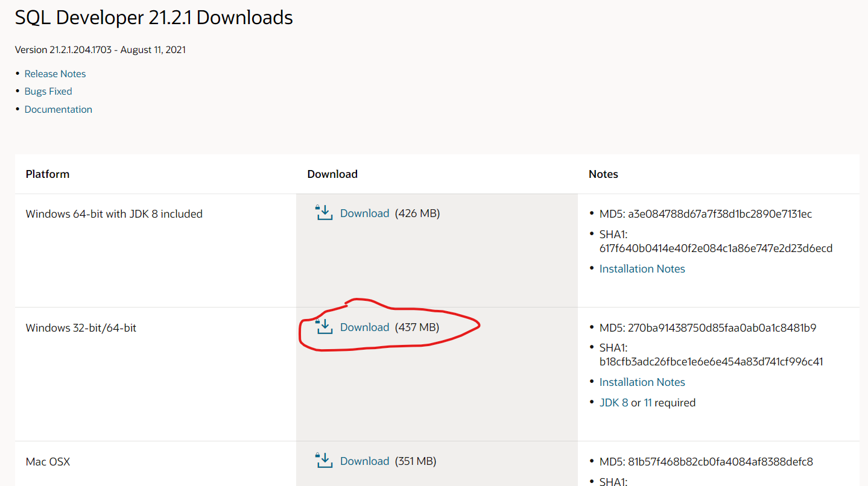The image size is (868, 486).
Task: Download the Mac OSX package (351 MB)
Action: point(364,461)
